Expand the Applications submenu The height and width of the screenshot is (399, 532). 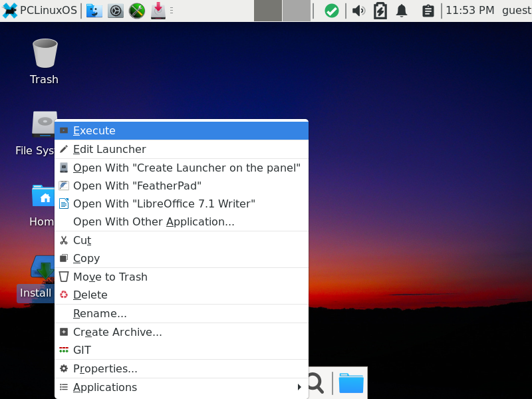point(182,388)
